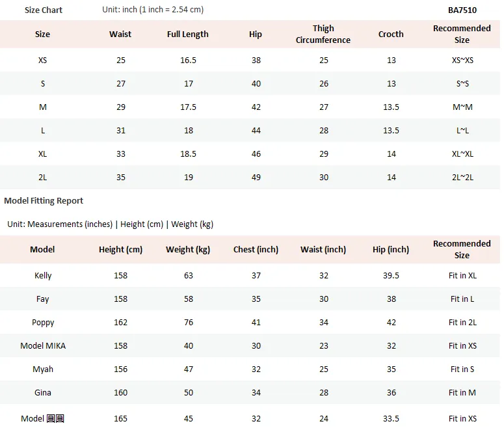The height and width of the screenshot is (428, 504).
Task: Click the Thigh Circumference column header
Action: coord(323,34)
